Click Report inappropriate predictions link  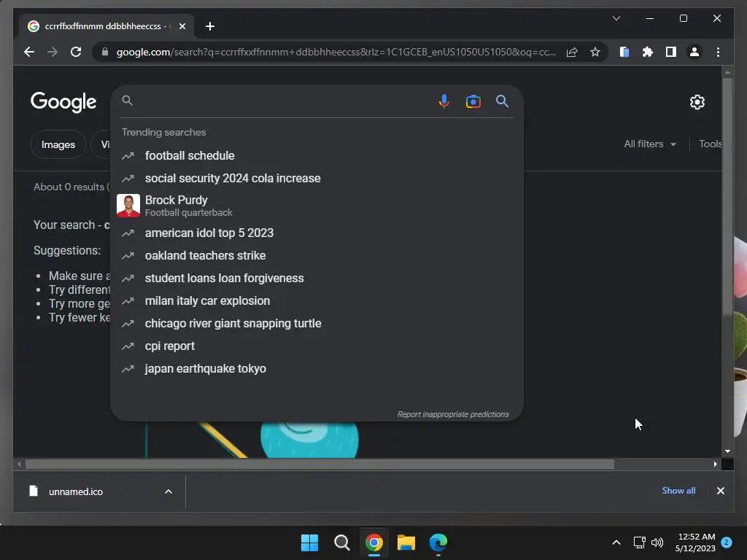click(x=453, y=414)
